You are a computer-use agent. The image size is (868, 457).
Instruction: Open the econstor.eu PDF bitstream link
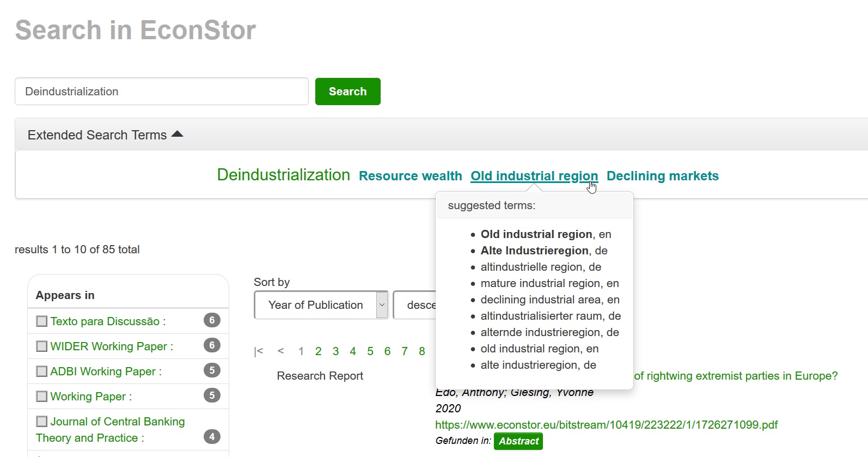point(607,425)
